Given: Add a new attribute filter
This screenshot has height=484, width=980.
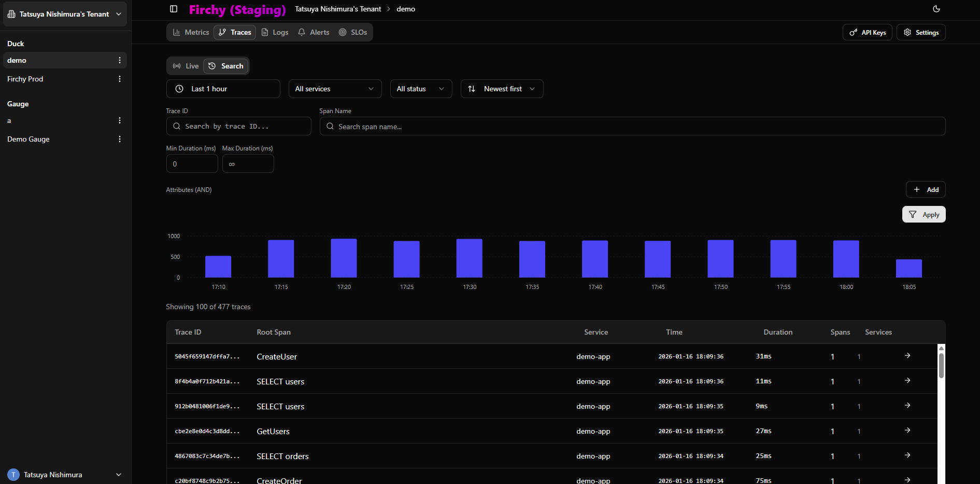Looking at the screenshot, I should 926,189.
